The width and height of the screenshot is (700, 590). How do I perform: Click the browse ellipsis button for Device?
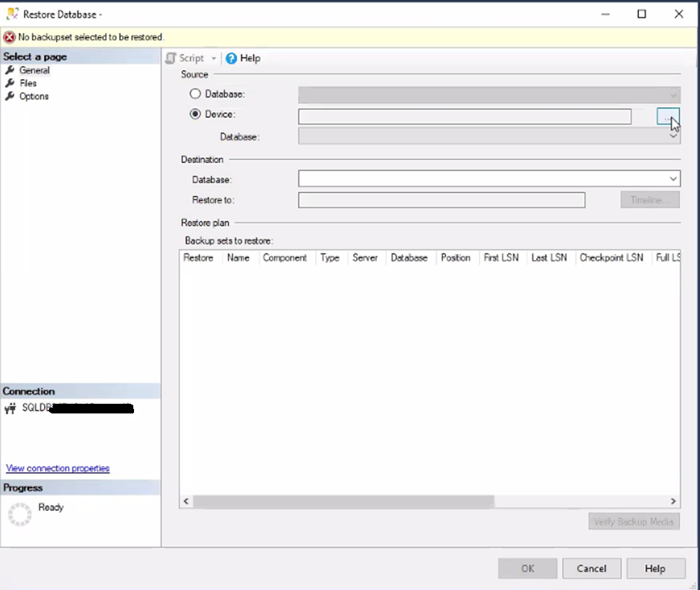tap(667, 116)
